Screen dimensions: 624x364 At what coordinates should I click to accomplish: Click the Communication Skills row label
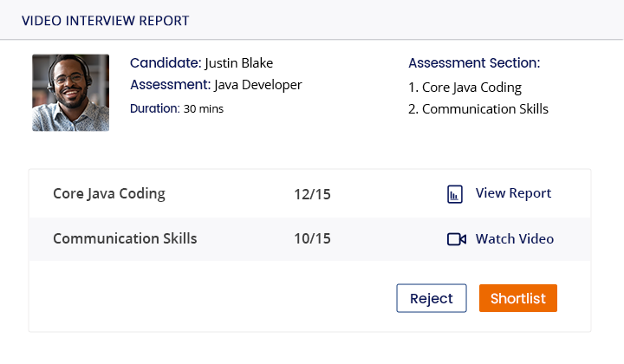click(x=125, y=239)
